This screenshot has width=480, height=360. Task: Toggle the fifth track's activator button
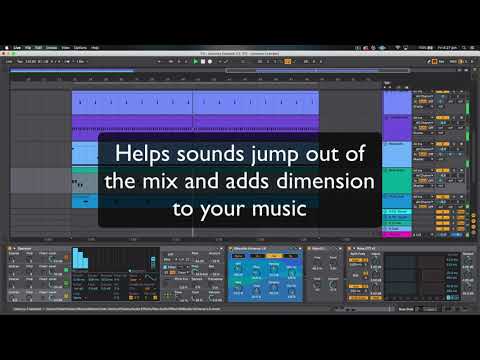(x=442, y=197)
